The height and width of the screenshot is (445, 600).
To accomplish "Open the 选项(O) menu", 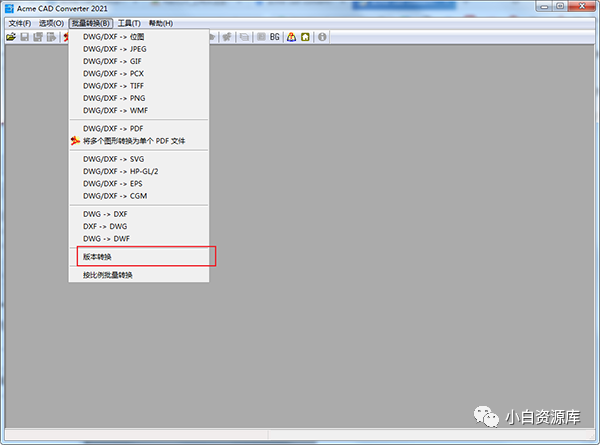I will (51, 23).
